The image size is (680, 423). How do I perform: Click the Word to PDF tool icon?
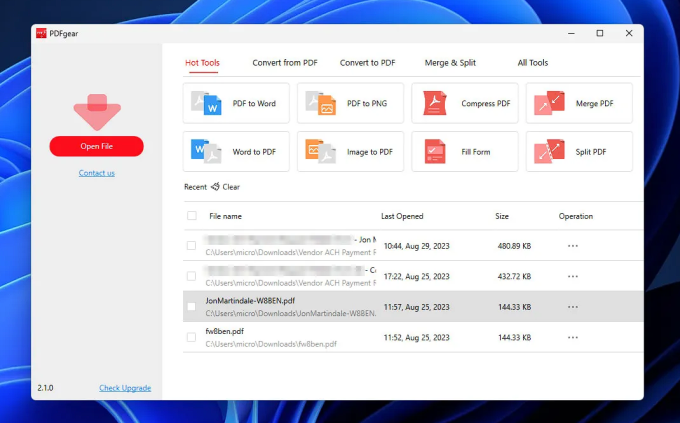(x=206, y=151)
